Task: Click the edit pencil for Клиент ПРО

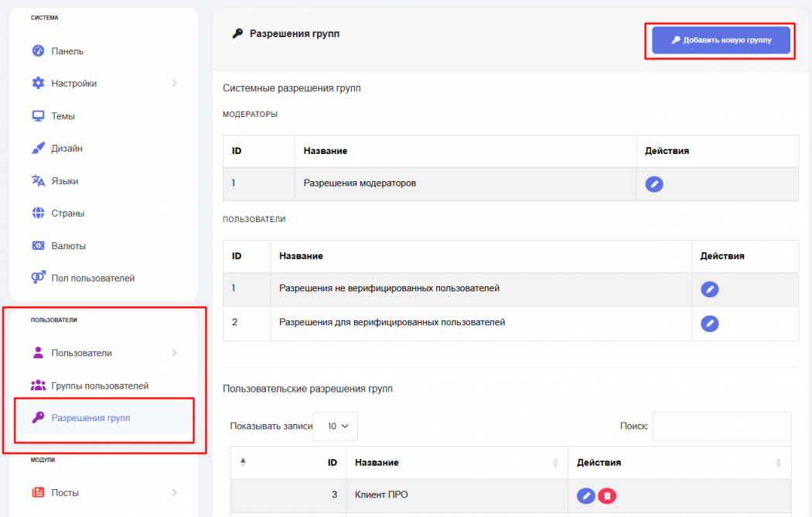Action: 586,495
